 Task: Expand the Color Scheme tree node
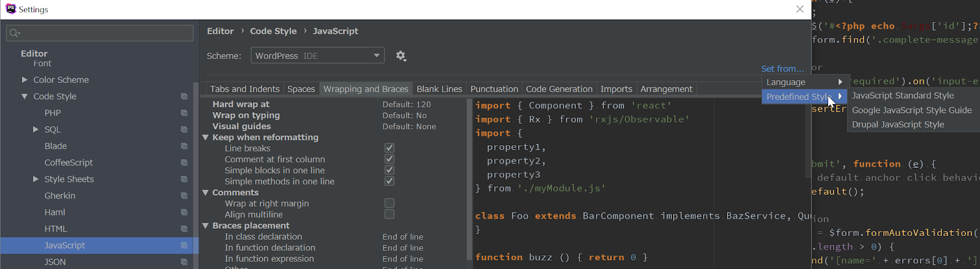coord(24,80)
